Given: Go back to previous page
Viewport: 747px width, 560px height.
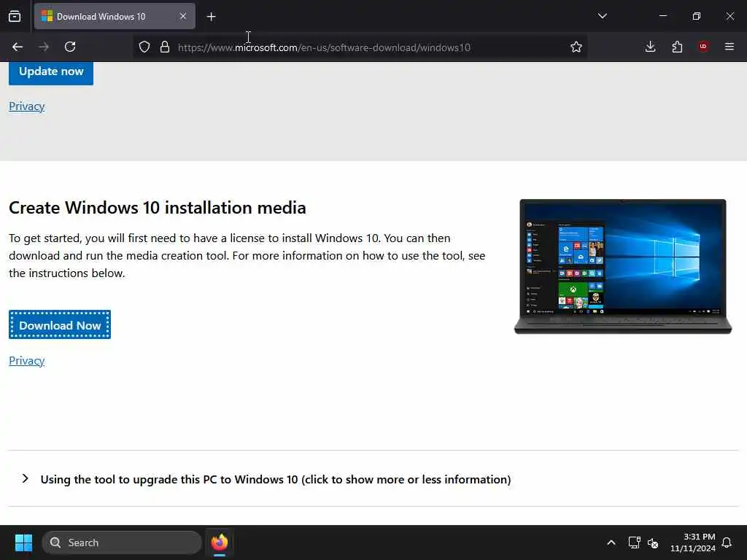Looking at the screenshot, I should tap(18, 47).
